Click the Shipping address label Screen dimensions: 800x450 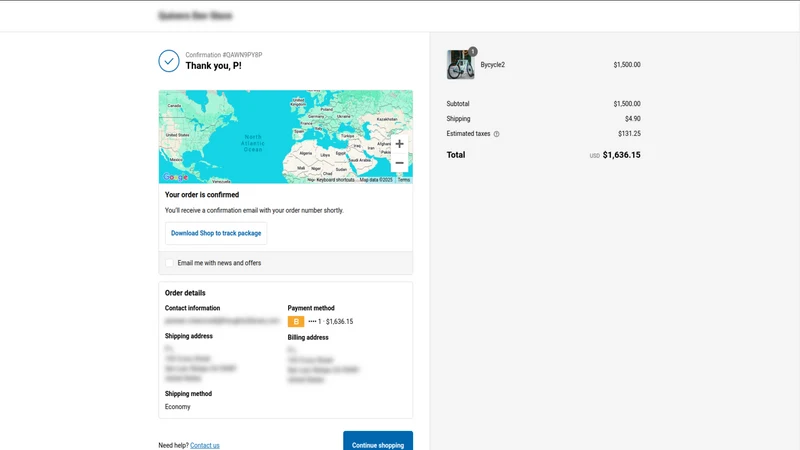(x=189, y=336)
